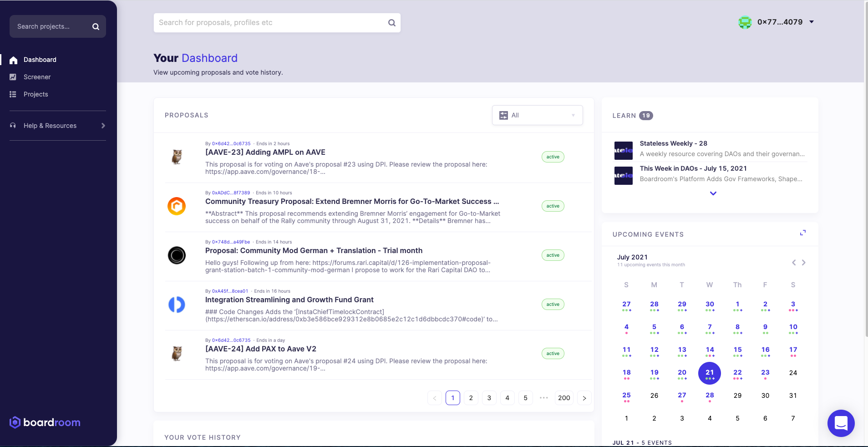This screenshot has height=447, width=868.
Task: Go to proposals page 5
Action: pyautogui.click(x=526, y=398)
